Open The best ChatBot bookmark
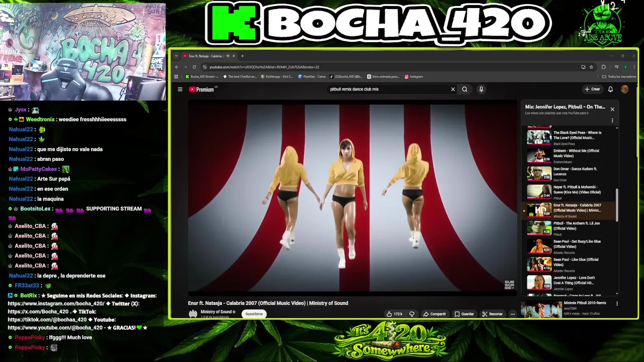Screen dimensions: 644x362 pyautogui.click(x=240, y=77)
